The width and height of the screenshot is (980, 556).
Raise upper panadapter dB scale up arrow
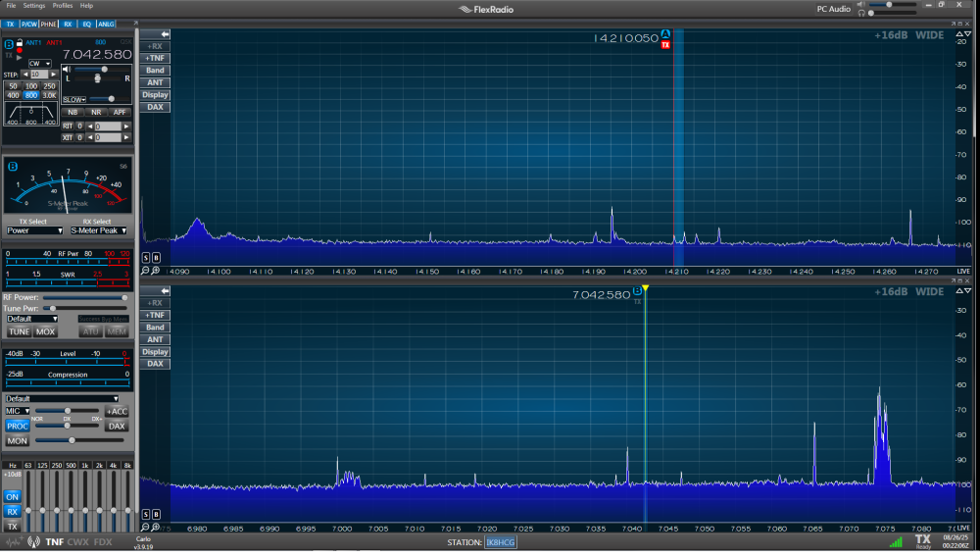coord(960,34)
